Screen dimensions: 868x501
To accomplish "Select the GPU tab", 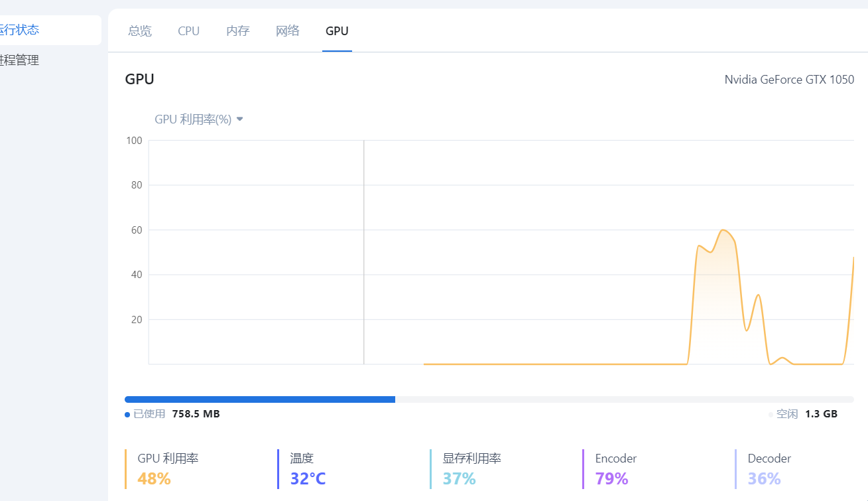I will (337, 31).
